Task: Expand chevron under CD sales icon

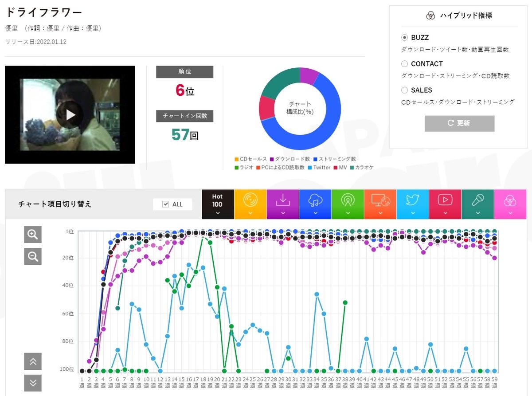Action: pos(250,213)
